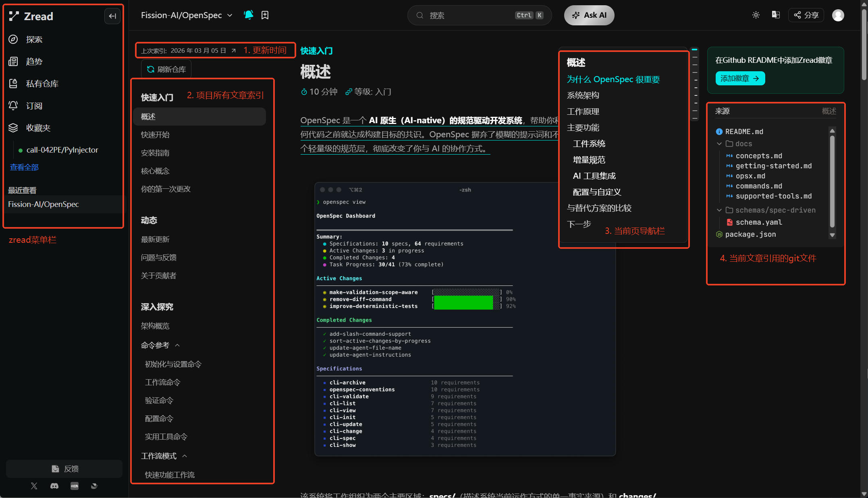Open the 实用工具命令 article
This screenshot has height=498, width=868.
166,437
